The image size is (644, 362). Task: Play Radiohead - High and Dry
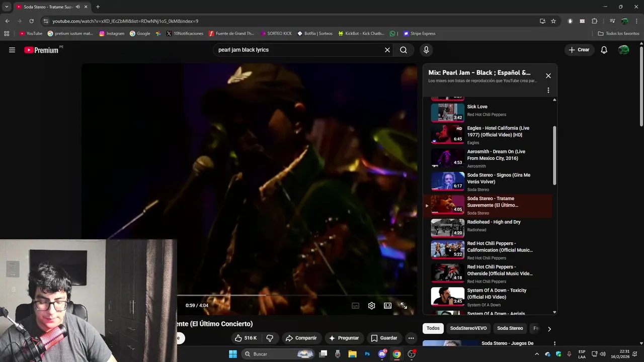(488, 227)
